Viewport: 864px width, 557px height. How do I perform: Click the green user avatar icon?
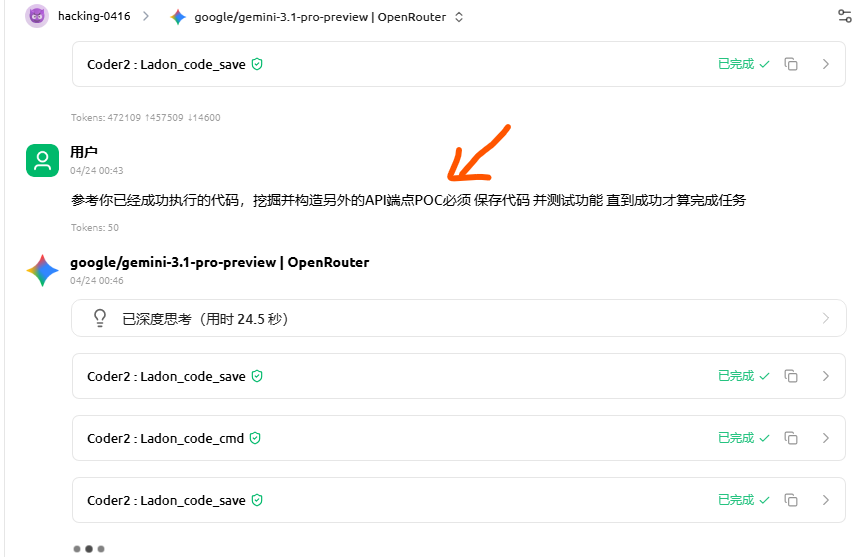tap(42, 160)
